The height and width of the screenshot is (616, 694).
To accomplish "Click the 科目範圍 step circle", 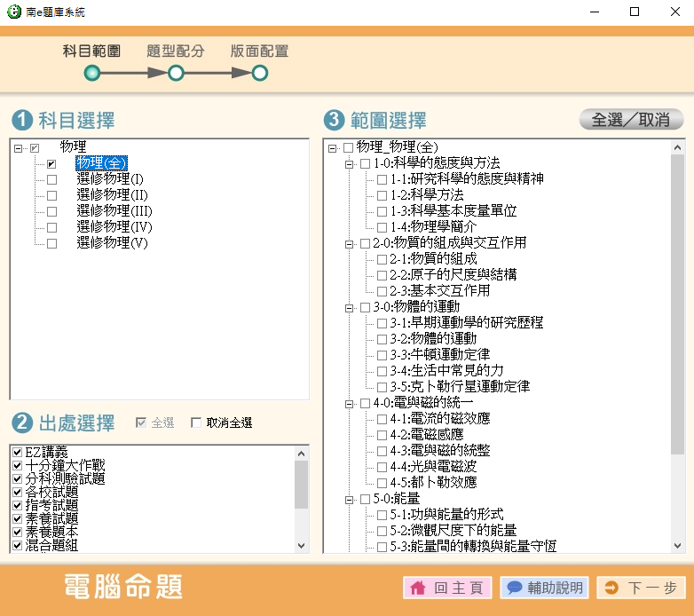I will click(92, 73).
